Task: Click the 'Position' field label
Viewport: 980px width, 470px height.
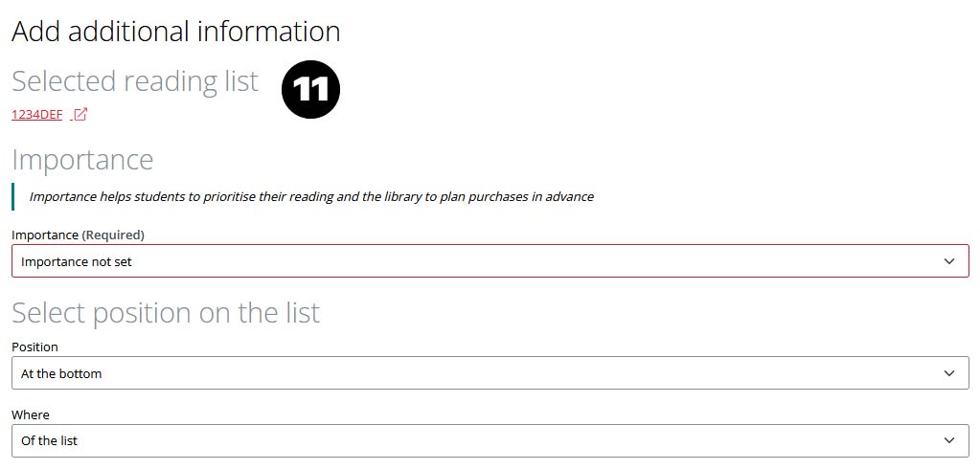Action: 34,347
